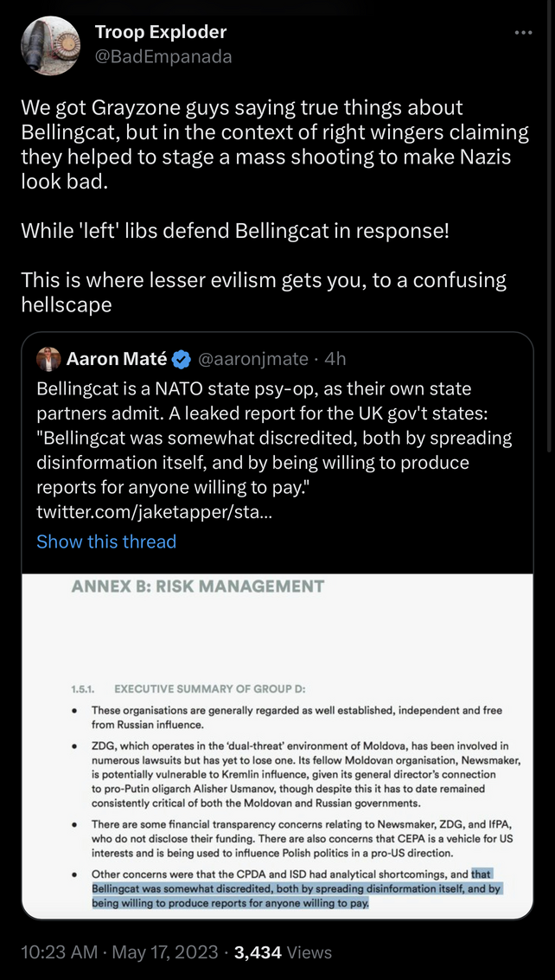Click Aaron Maté's small profile picture
Viewport: 555px width, 980px height.
(x=48, y=359)
